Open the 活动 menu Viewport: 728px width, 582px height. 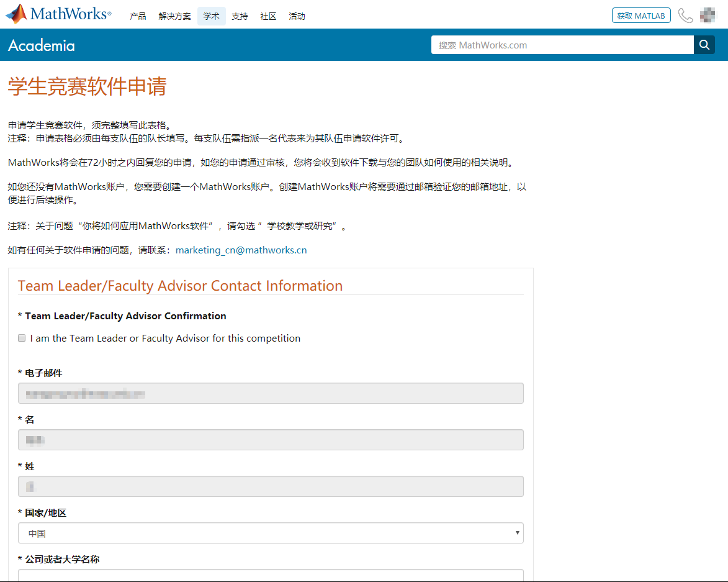(297, 16)
